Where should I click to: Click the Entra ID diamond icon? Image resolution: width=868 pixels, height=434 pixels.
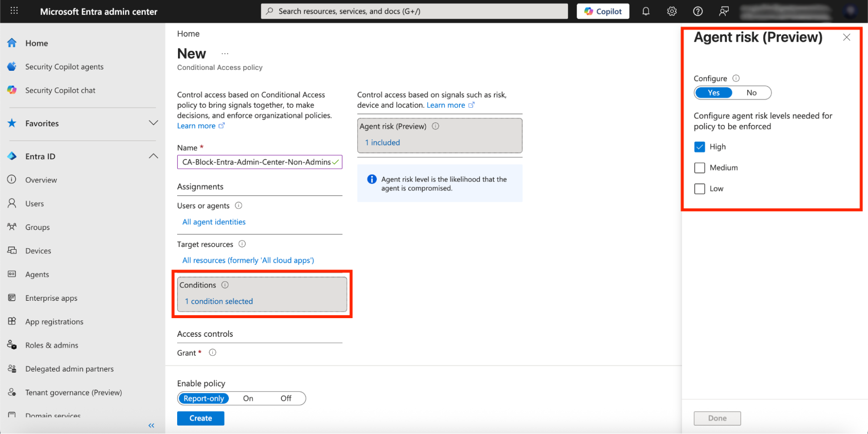point(12,156)
